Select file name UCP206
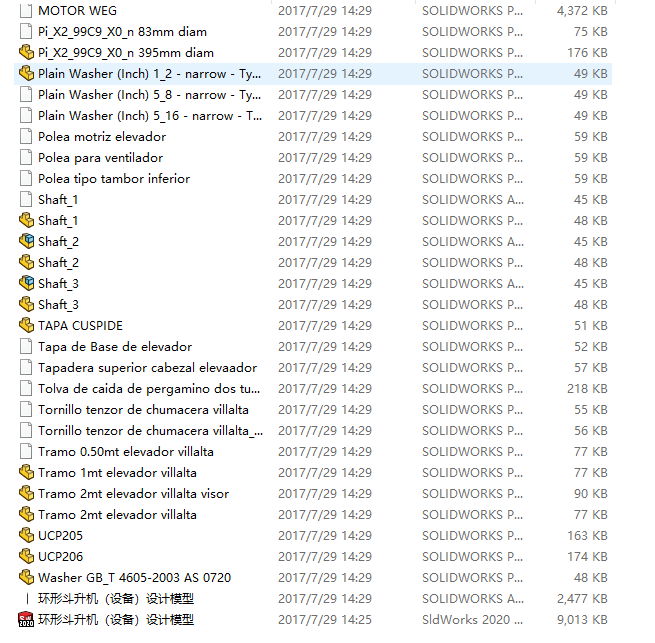This screenshot has width=655, height=643. [x=61, y=557]
